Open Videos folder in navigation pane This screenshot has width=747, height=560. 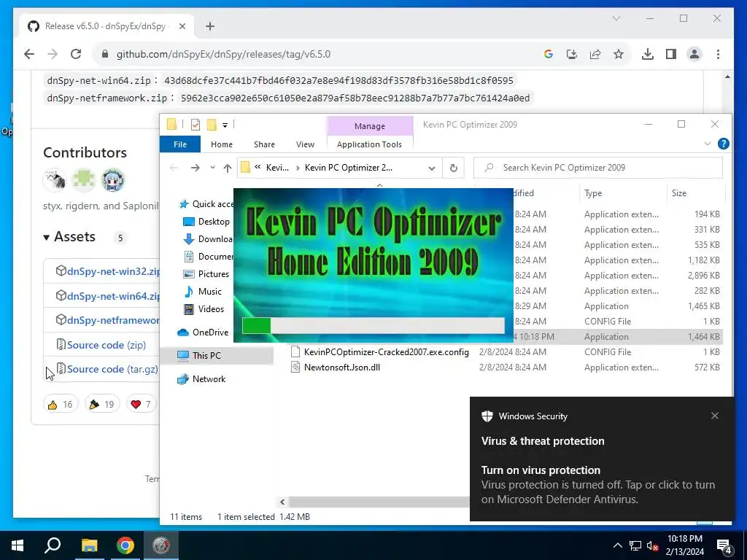211,309
